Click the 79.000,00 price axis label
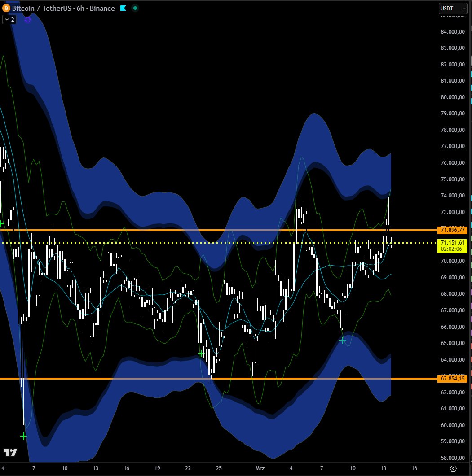Viewport: 472px width, 476px height. (x=453, y=113)
